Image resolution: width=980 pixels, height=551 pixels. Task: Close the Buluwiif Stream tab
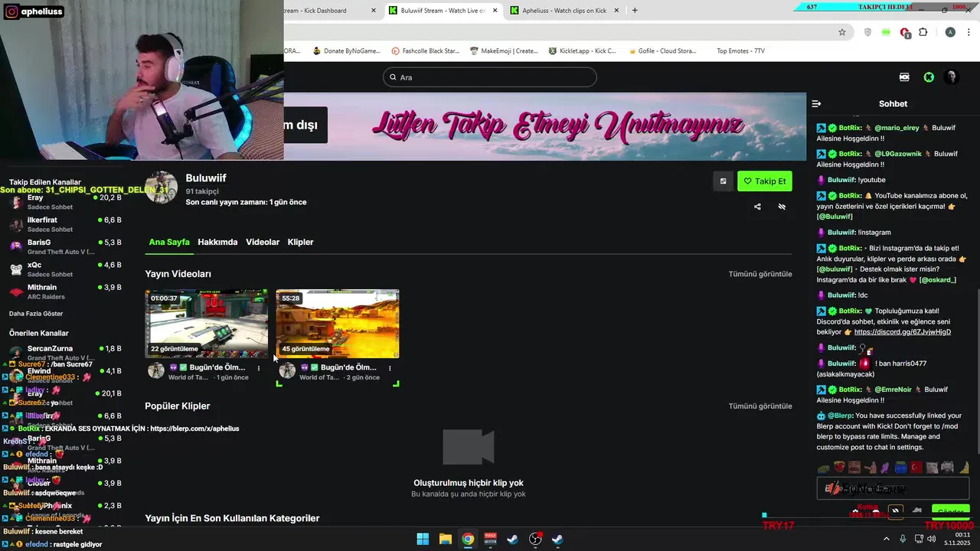495,11
